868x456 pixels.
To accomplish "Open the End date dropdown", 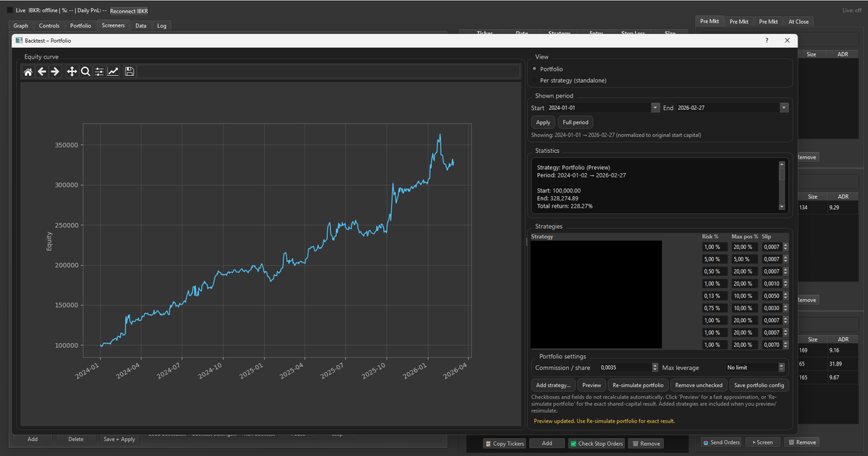I will [x=783, y=107].
